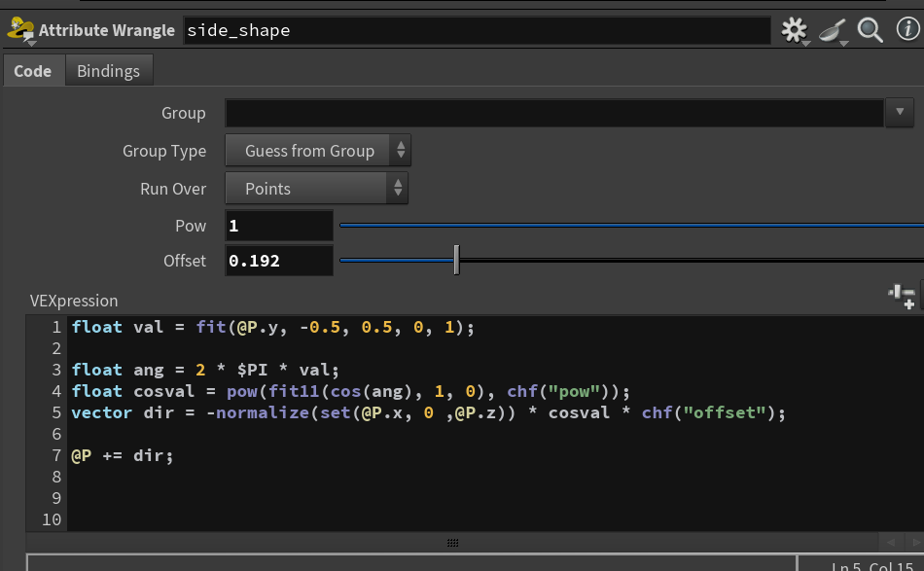Click the Attribute Wrangle node type icon
This screenshot has height=571, width=924.
click(x=21, y=30)
